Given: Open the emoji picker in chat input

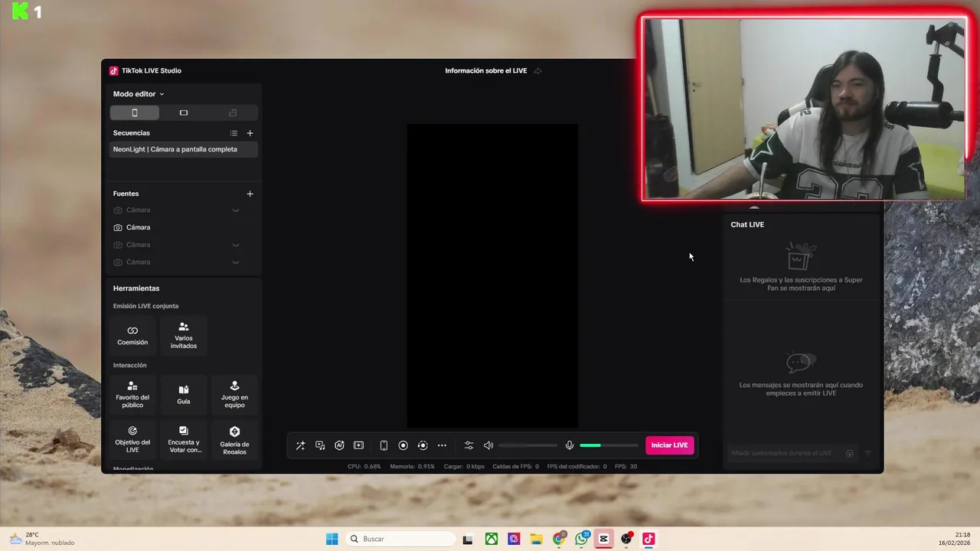Looking at the screenshot, I should tap(850, 453).
